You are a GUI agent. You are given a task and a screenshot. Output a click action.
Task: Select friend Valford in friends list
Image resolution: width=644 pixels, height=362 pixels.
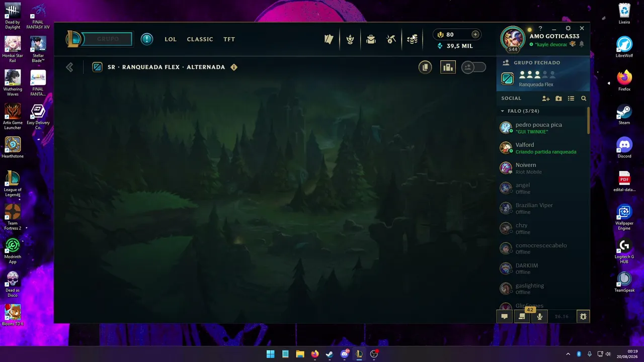click(542, 148)
